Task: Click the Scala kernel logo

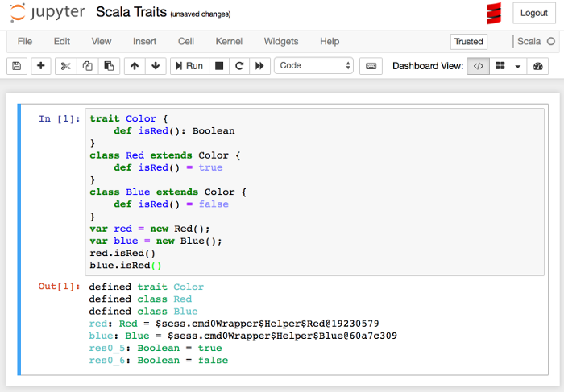Action: (x=494, y=14)
